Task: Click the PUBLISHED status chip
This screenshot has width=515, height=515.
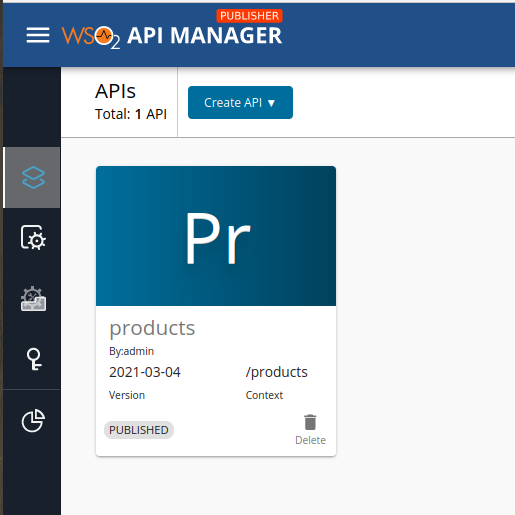Action: 139,430
